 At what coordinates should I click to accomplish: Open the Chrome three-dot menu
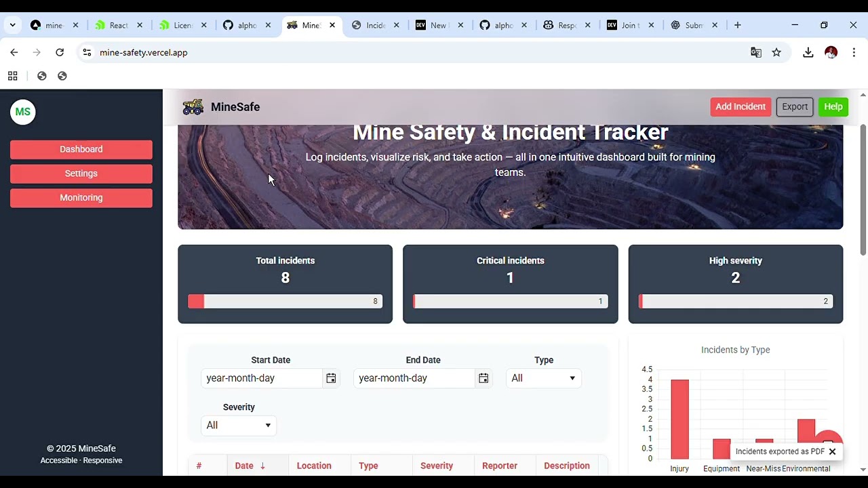854,52
